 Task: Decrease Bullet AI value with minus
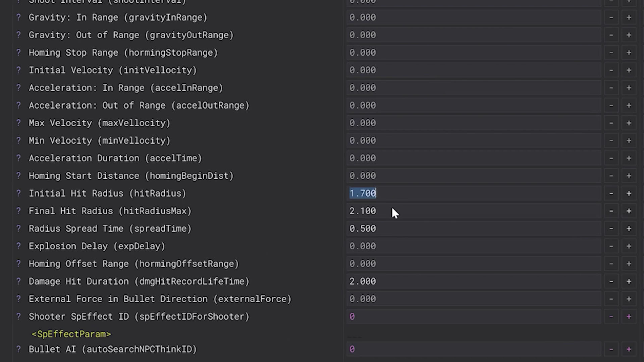point(611,349)
